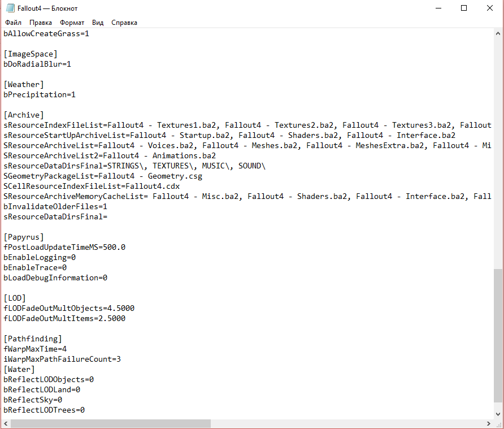
Task: Click the line fPostLoadUpdateTimeMS=500.0
Action: coord(64,248)
